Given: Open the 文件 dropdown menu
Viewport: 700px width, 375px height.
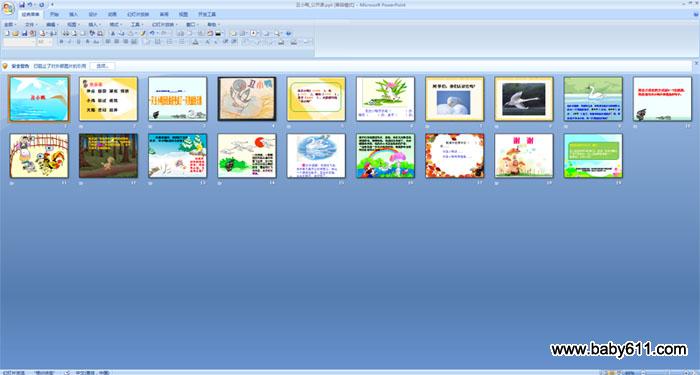Looking at the screenshot, I should [x=30, y=25].
